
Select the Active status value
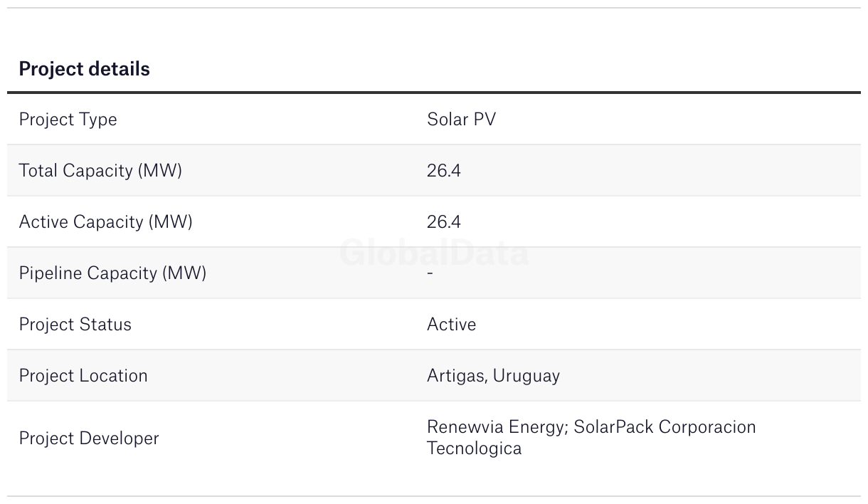[451, 325]
